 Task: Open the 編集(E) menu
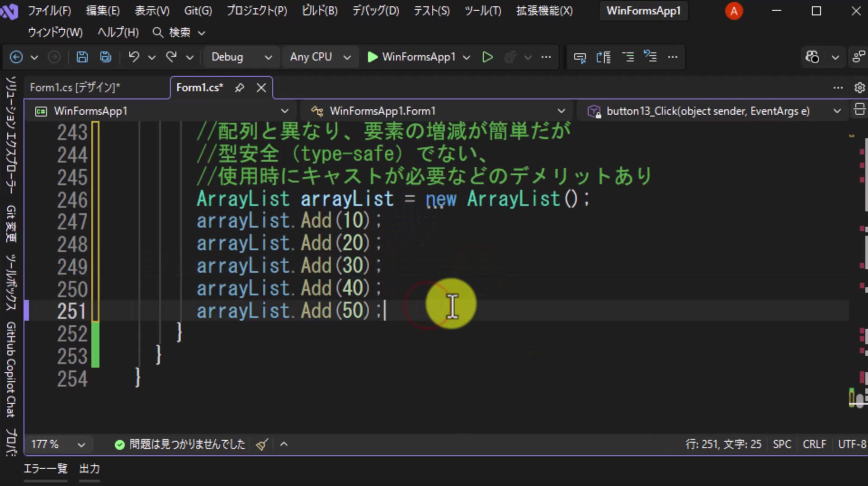[103, 11]
